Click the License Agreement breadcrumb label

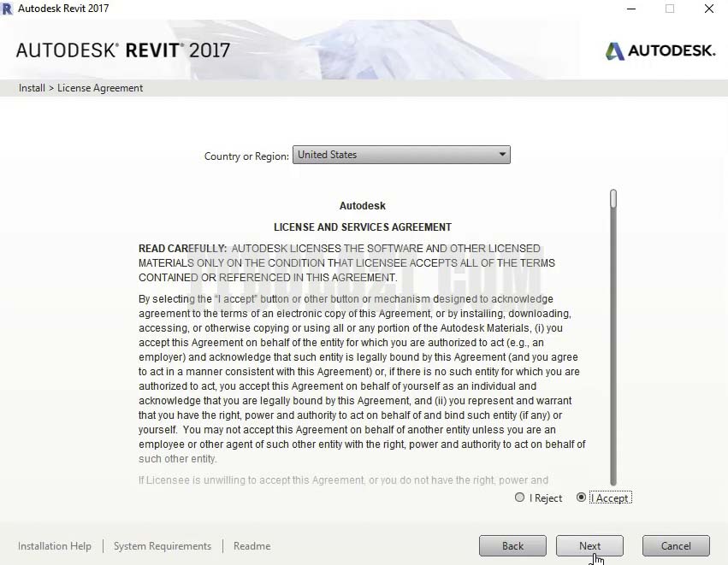tap(100, 88)
